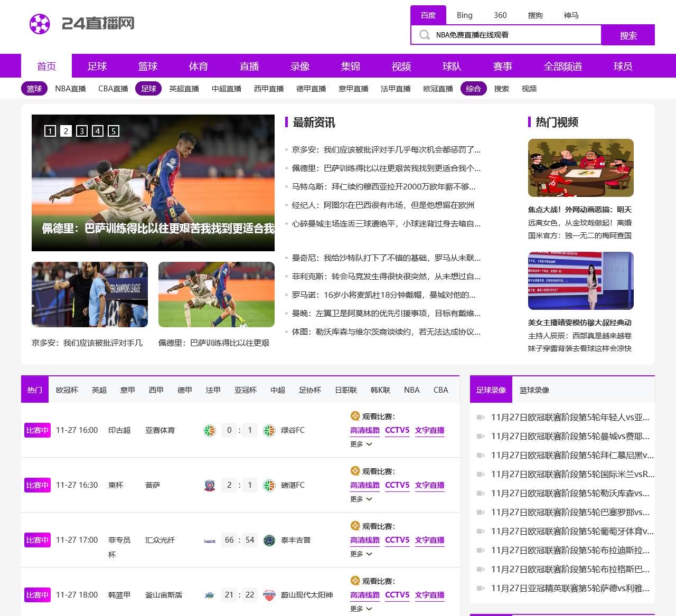Click the 美女主播靖雯模仿 video thumbnail
676x616 pixels.
[580, 281]
